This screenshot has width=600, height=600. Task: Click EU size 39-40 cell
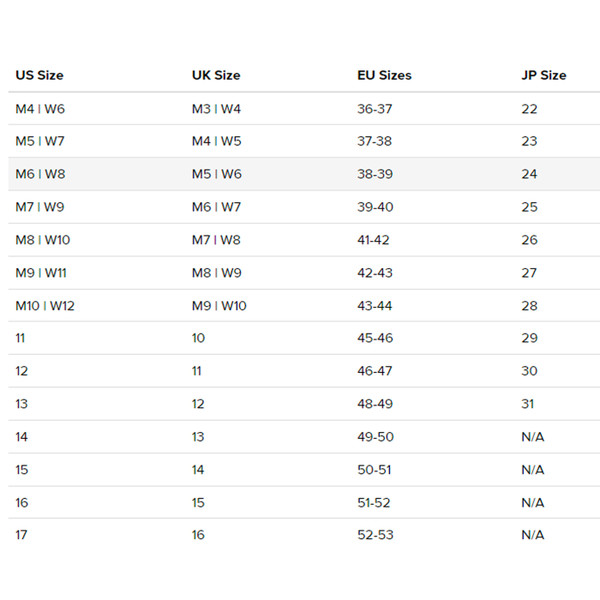(375, 207)
